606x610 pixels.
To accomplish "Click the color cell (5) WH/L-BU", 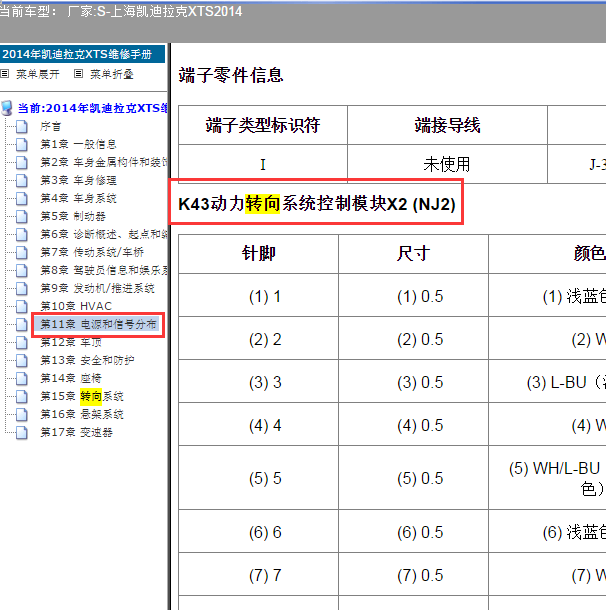I will [x=547, y=478].
